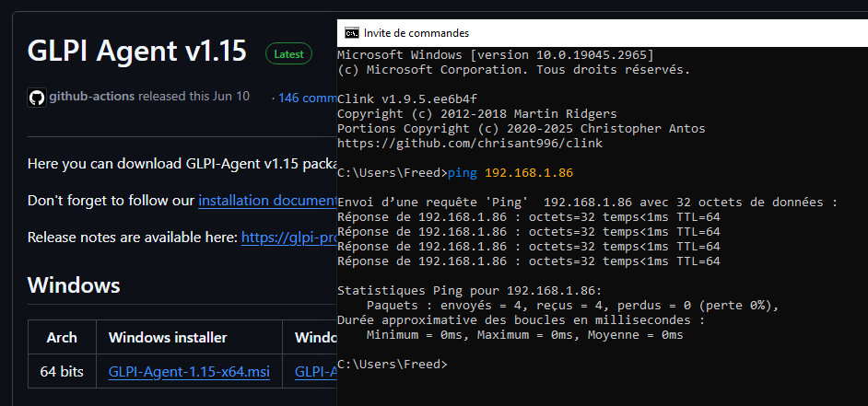868x406 pixels.
Task: Open the installation documentation link
Action: point(266,200)
